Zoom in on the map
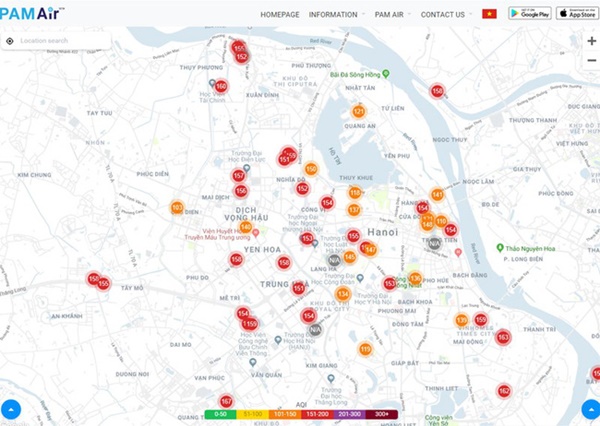Viewport: 600px width, 426px height. click(x=591, y=41)
